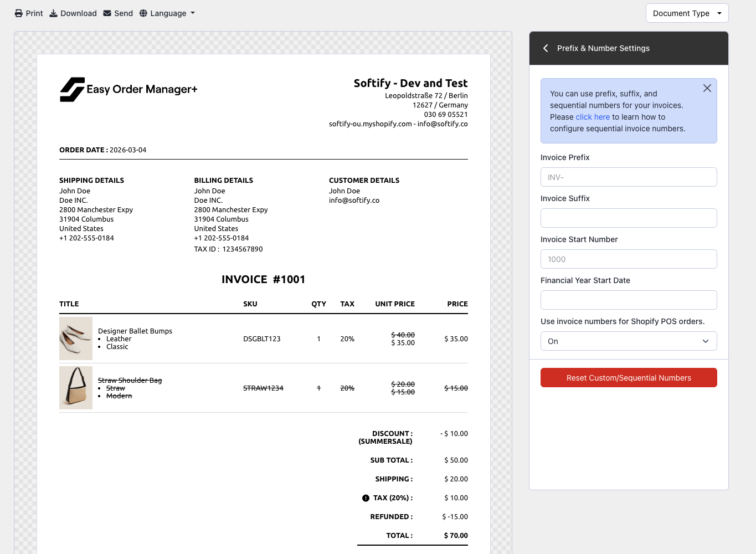Choose Send from the top toolbar
The height and width of the screenshot is (554, 756).
123,13
